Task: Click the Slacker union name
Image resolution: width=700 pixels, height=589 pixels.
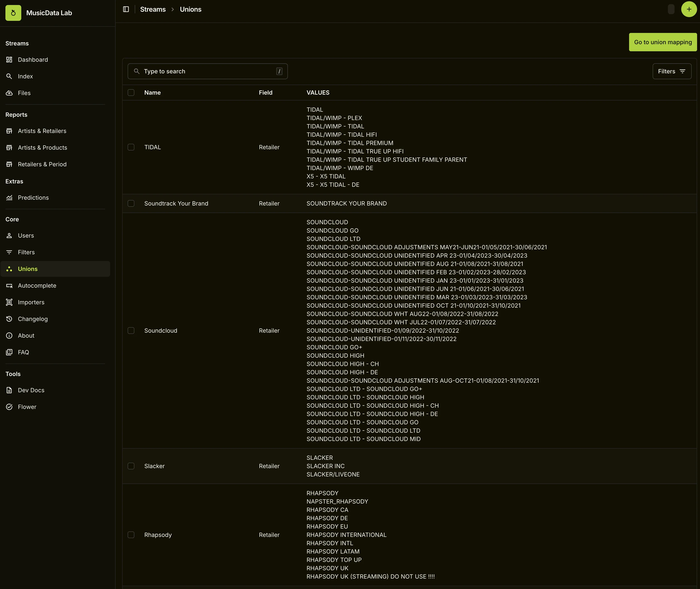Action: pyautogui.click(x=154, y=466)
